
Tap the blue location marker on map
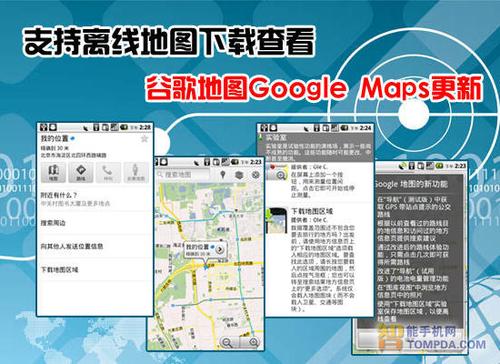coord(206,266)
